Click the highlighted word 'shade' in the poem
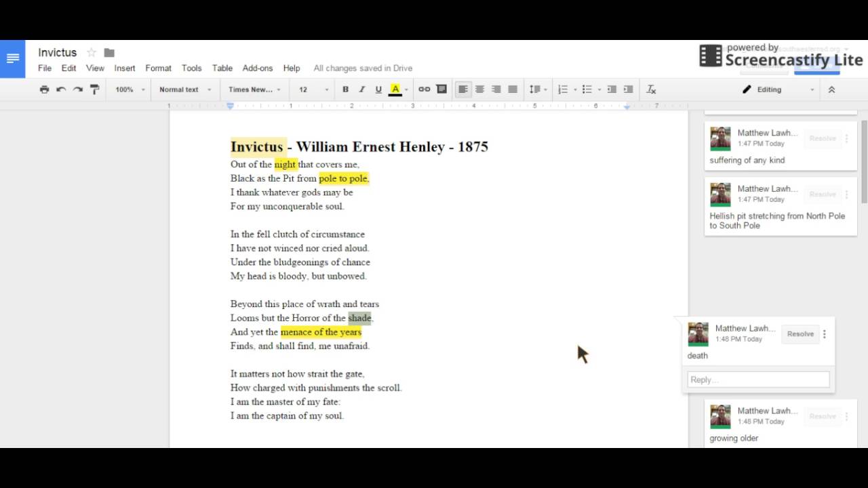Viewport: 868px width, 488px height. pos(359,318)
